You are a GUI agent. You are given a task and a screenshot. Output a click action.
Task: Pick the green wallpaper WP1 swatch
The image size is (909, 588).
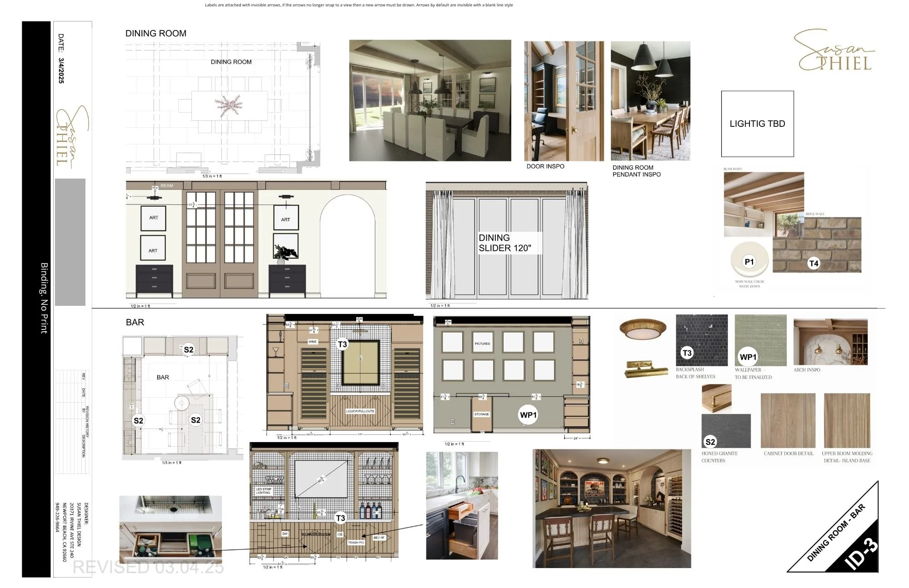760,340
